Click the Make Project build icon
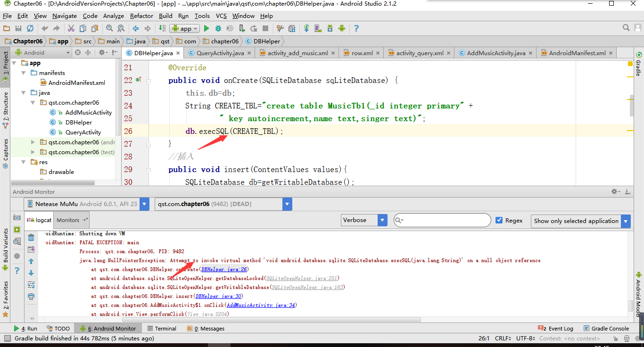 pos(163,28)
